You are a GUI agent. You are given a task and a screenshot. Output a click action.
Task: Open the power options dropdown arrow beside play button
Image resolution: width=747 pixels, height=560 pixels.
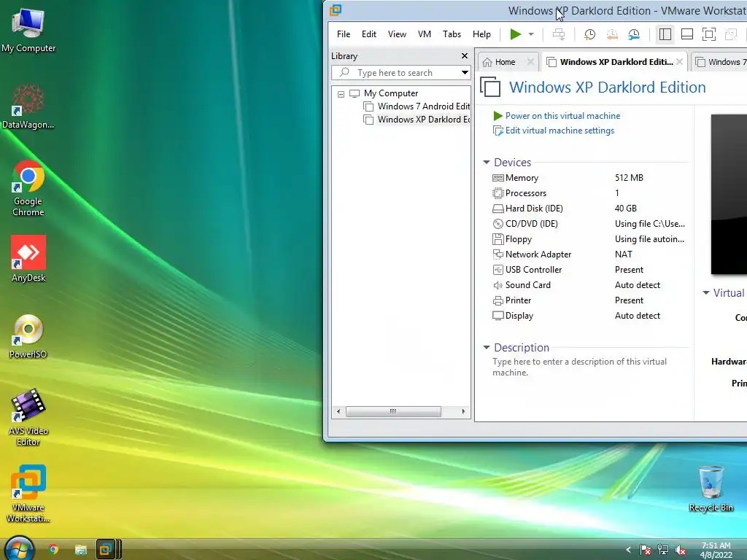(x=531, y=34)
